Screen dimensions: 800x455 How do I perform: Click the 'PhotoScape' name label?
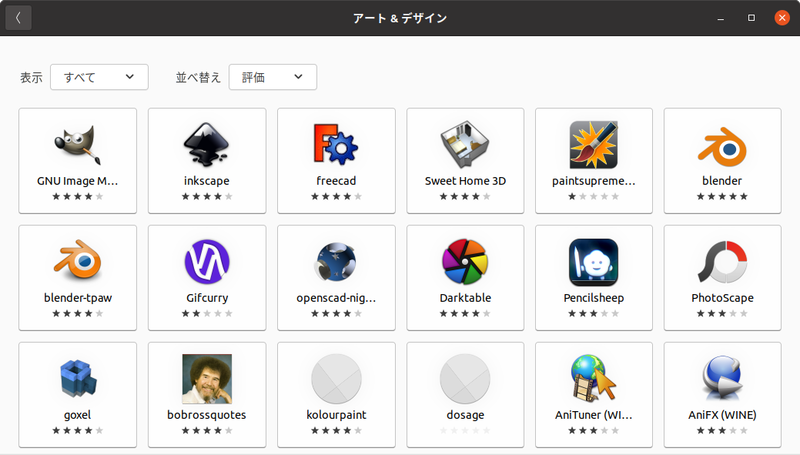point(722,298)
